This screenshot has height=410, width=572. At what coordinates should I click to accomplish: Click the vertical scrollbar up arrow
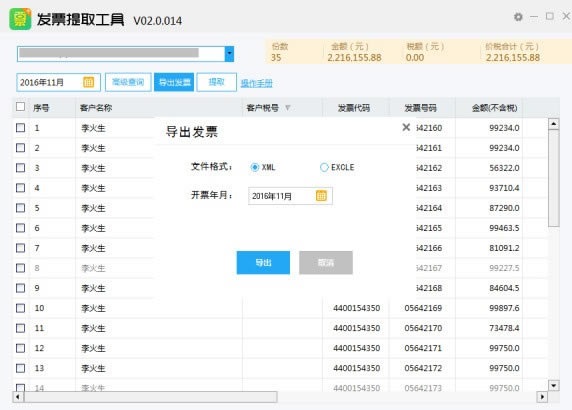tap(553, 124)
